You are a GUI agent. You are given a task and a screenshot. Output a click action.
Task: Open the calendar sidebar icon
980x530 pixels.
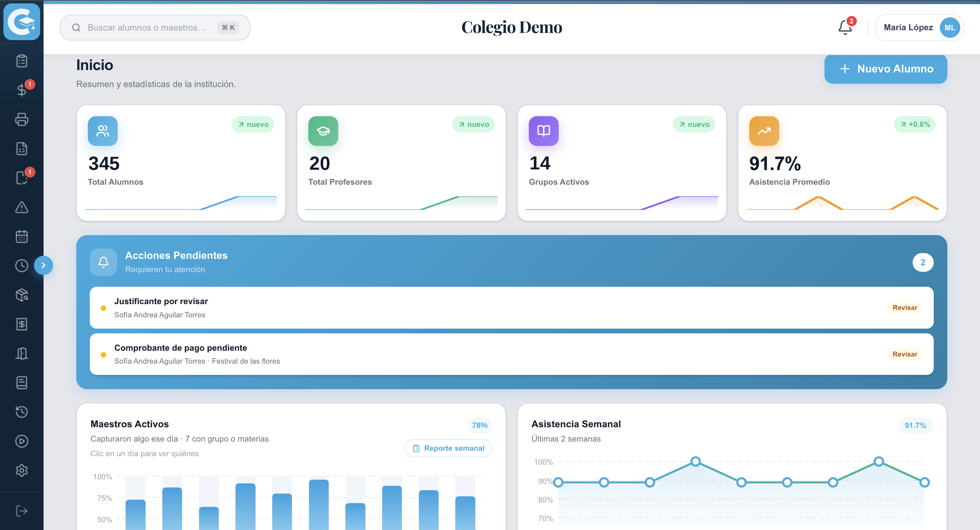22,236
